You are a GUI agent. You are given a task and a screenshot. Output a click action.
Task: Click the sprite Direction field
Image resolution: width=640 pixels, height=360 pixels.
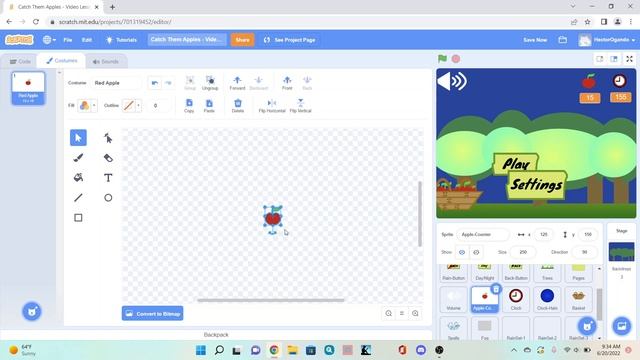click(x=584, y=252)
